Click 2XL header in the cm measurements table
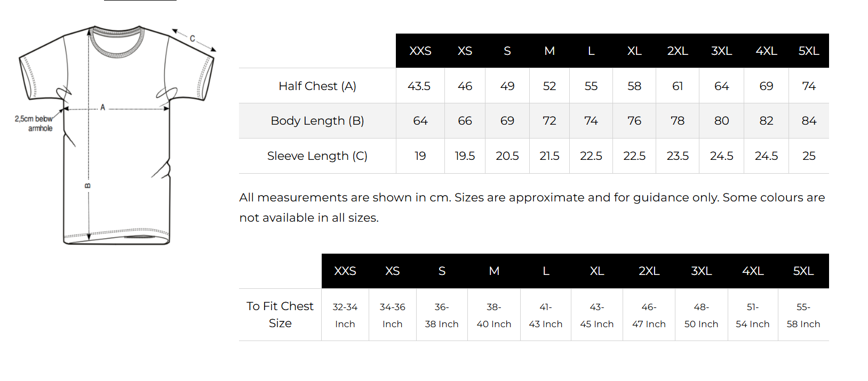 [677, 51]
